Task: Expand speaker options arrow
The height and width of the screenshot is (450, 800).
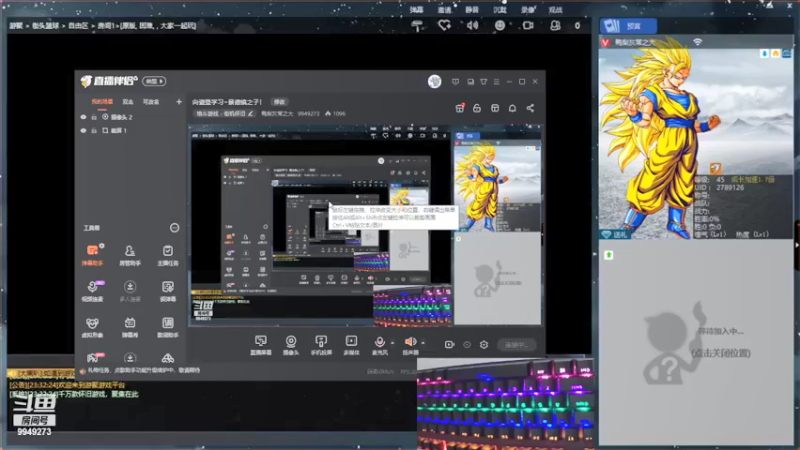Action: tap(423, 342)
